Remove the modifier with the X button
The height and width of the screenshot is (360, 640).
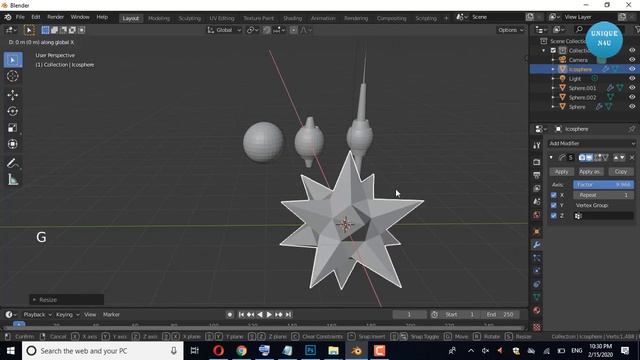632,158
